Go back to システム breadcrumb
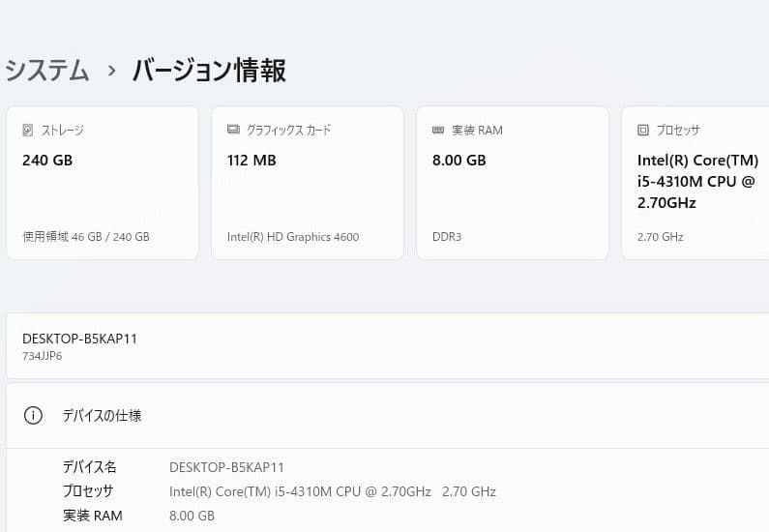This screenshot has width=769, height=532. point(47,70)
